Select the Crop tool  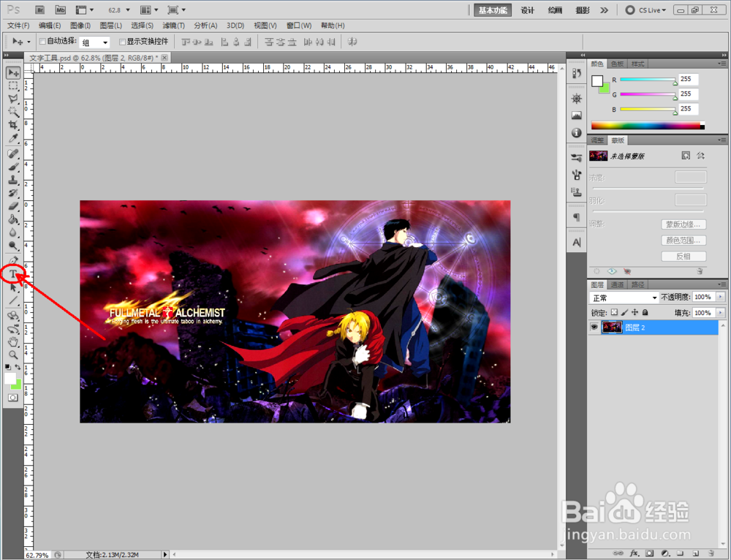click(x=13, y=125)
